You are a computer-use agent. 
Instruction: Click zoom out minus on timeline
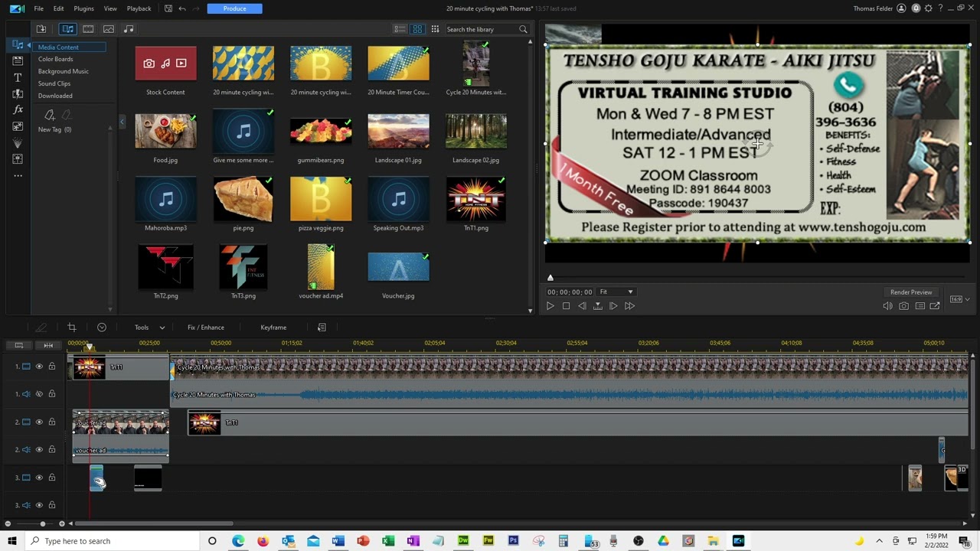8,523
